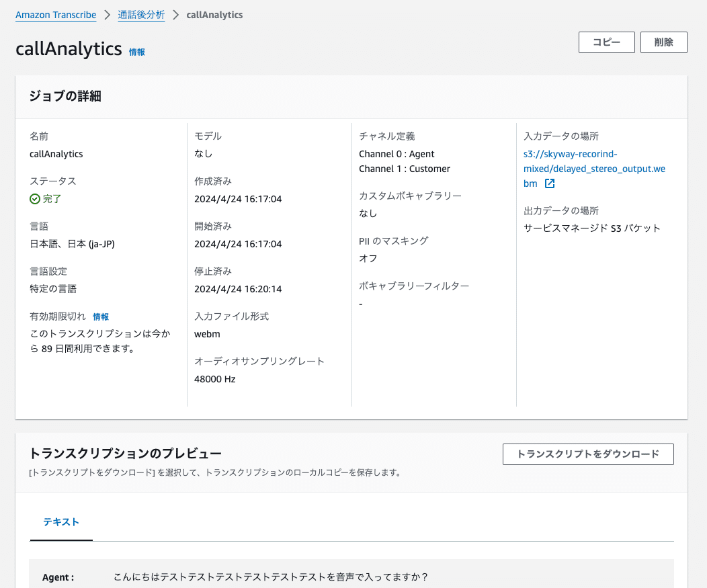Click the Channel 1 : Customer text
Image resolution: width=707 pixels, height=588 pixels.
click(x=405, y=169)
